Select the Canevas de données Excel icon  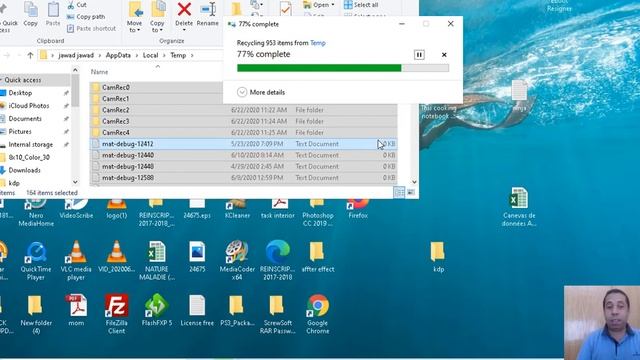tap(519, 207)
